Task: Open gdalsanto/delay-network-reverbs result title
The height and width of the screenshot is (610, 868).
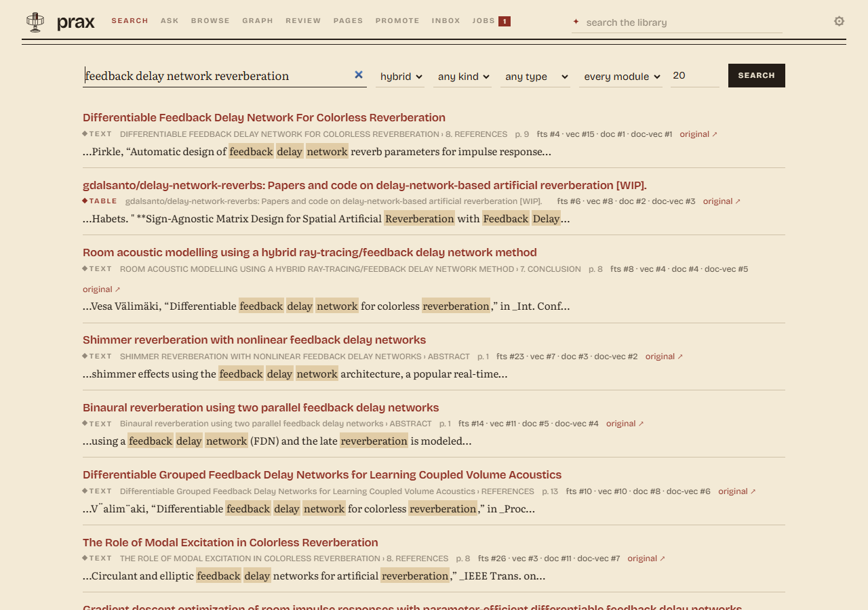Action: click(x=365, y=185)
